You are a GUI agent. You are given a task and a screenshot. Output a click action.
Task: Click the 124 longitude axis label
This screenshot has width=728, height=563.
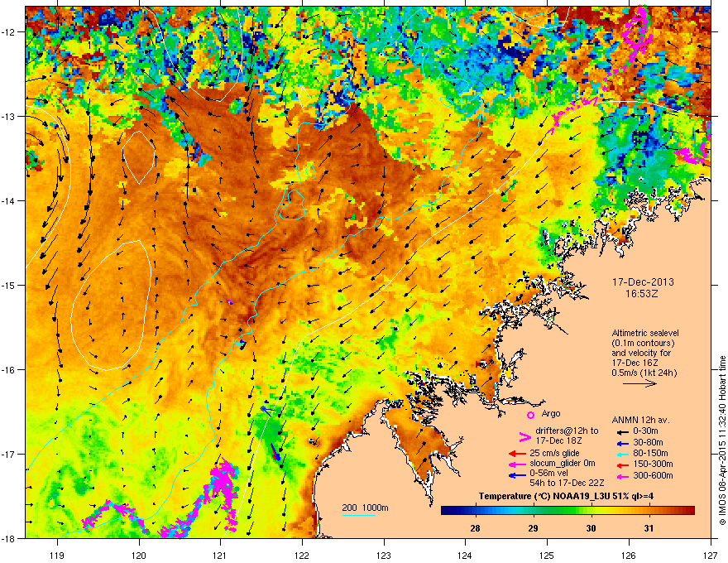[465, 556]
